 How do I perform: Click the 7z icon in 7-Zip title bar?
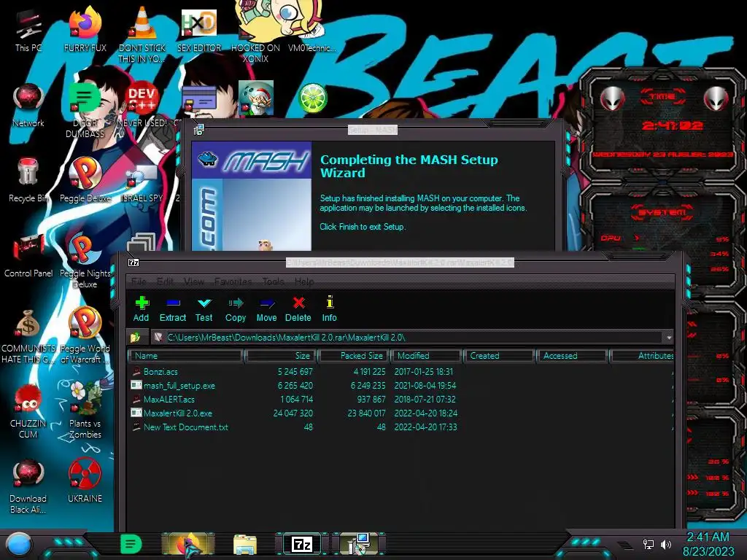tap(134, 262)
